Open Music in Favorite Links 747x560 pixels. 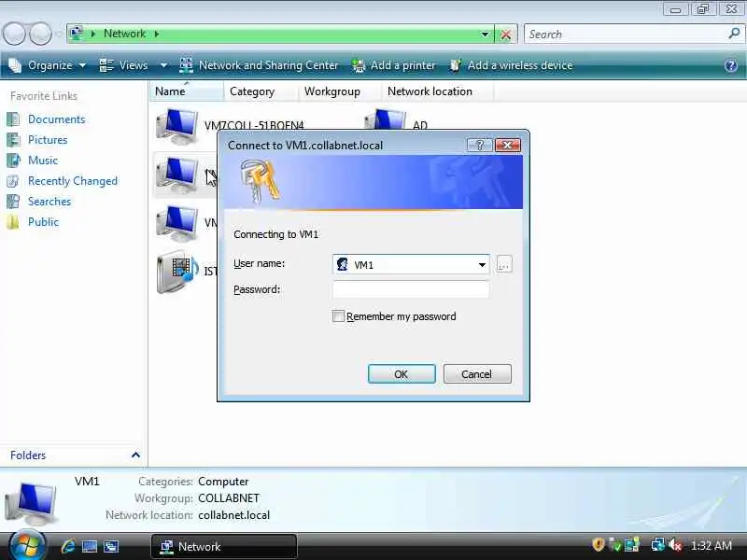click(x=43, y=160)
